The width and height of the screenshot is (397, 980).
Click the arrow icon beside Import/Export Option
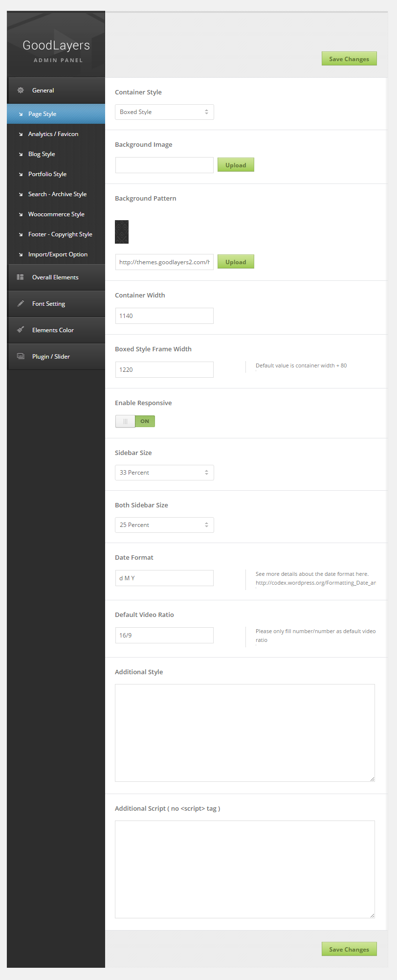tap(21, 254)
